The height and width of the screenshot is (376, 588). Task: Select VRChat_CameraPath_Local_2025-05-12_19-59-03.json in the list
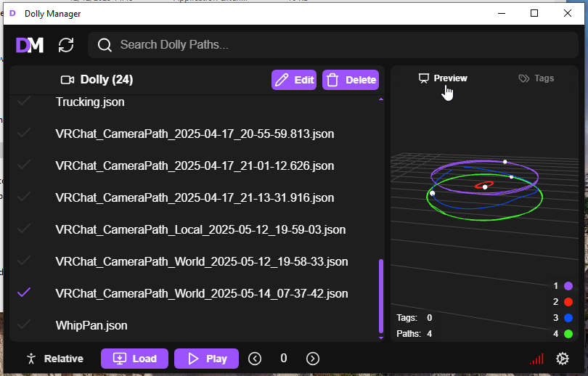point(200,229)
